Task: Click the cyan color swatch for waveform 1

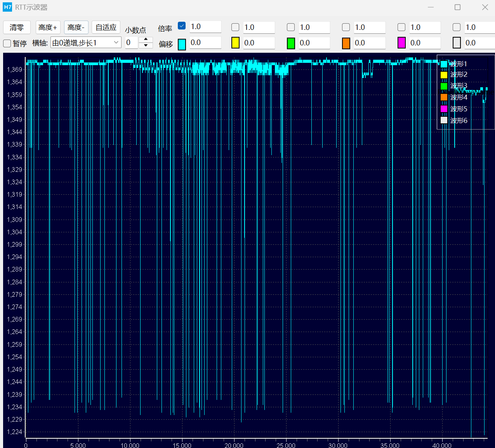Action: tap(182, 44)
